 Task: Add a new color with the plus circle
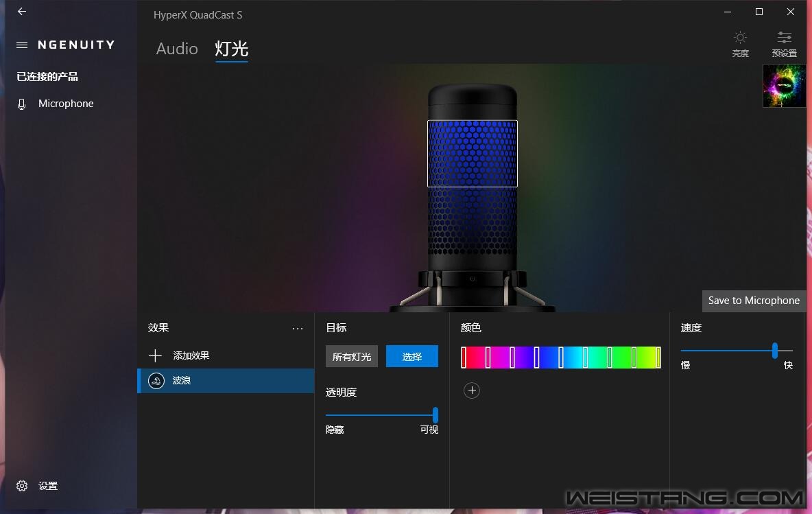(x=472, y=390)
